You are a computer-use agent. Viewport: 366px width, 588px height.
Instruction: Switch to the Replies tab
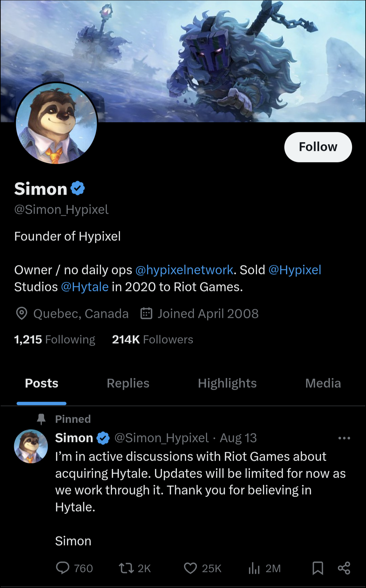point(128,383)
